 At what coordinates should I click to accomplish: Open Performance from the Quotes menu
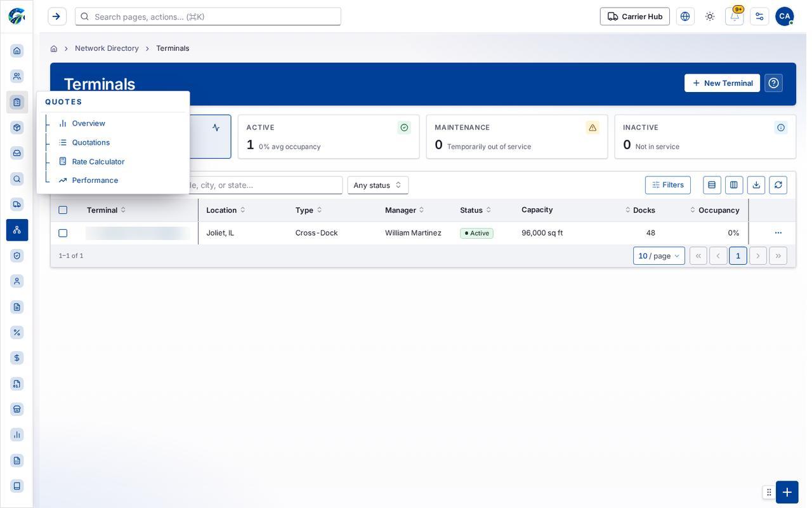(x=95, y=180)
